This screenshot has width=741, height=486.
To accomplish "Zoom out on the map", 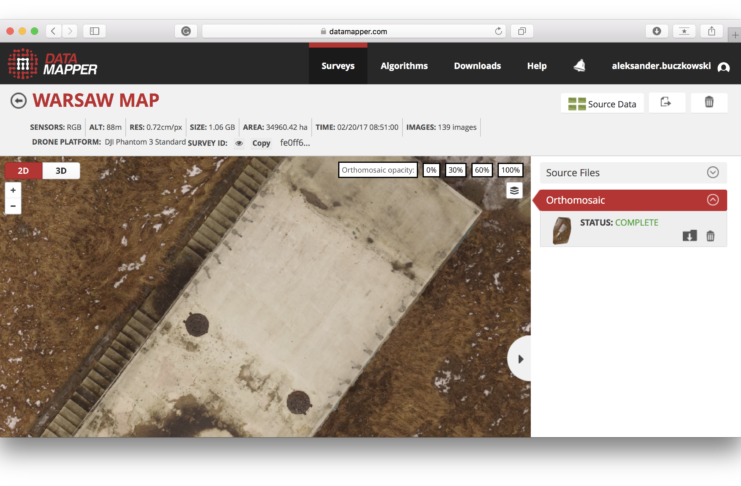I will (x=13, y=206).
